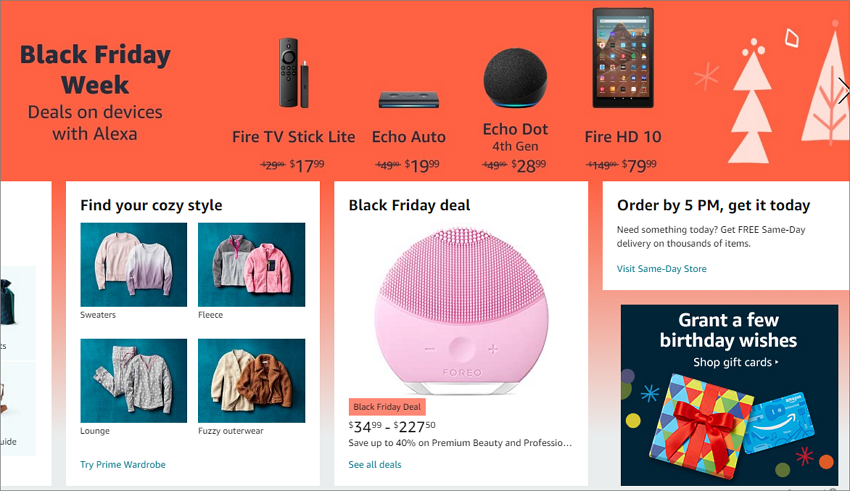Advance carousel with the right arrow

tap(843, 91)
